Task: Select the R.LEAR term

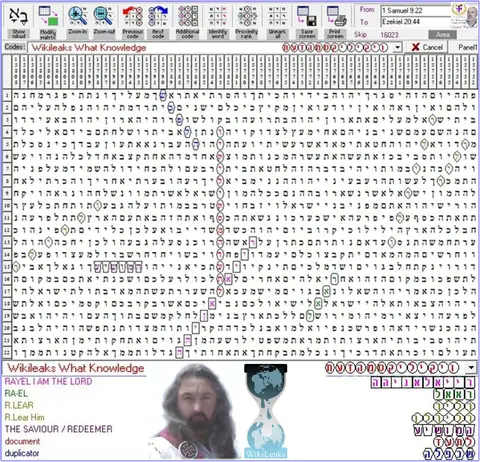Action: (x=19, y=405)
